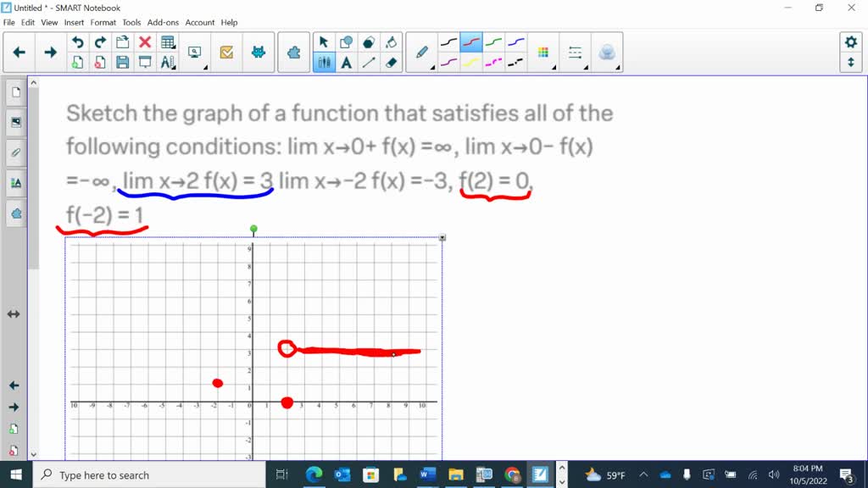Open the Format menu
Image resolution: width=868 pixels, height=488 pixels.
[103, 23]
